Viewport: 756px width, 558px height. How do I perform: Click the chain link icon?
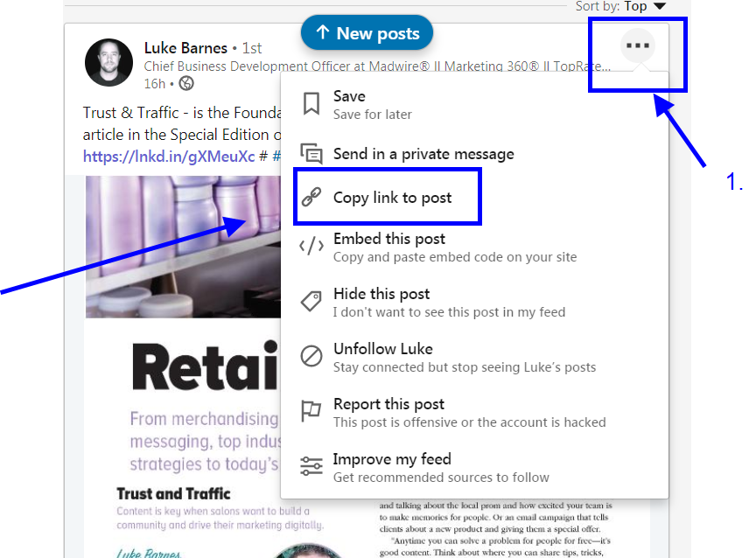click(311, 197)
